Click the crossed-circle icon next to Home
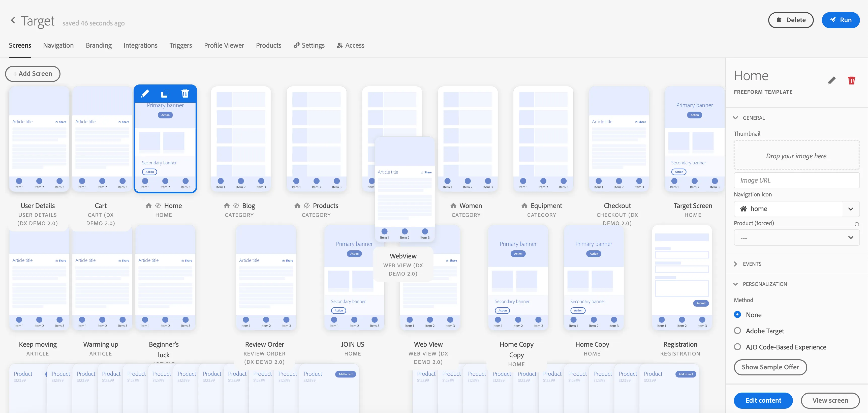This screenshot has width=868, height=413. click(x=158, y=205)
